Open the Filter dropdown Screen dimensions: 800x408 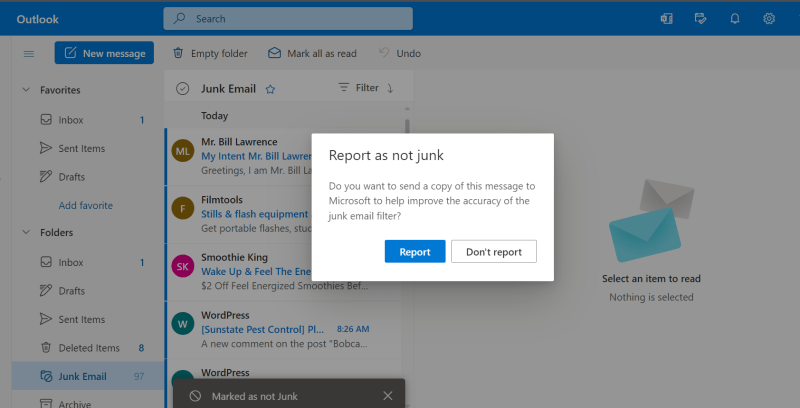click(359, 88)
